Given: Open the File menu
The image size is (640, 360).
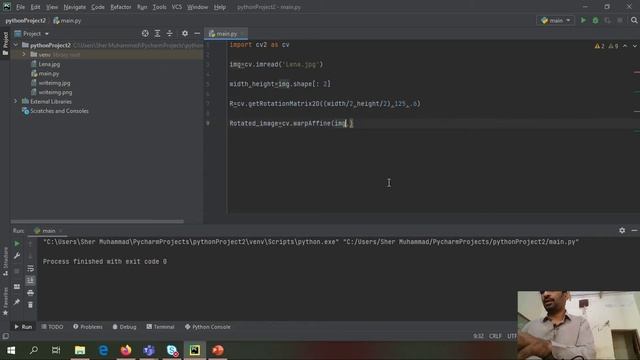Looking at the screenshot, I should (x=20, y=7).
